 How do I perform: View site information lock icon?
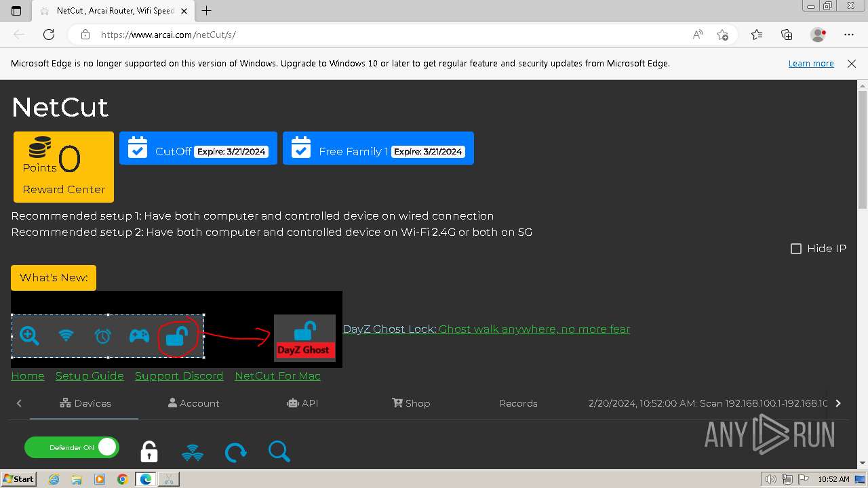point(85,35)
